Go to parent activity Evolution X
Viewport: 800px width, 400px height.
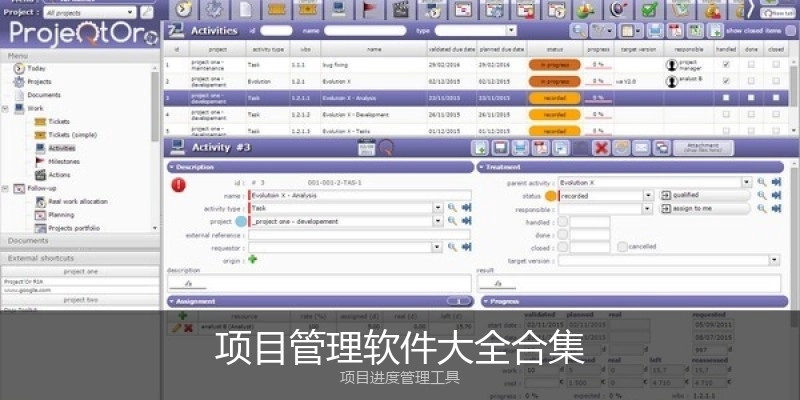tap(777, 182)
